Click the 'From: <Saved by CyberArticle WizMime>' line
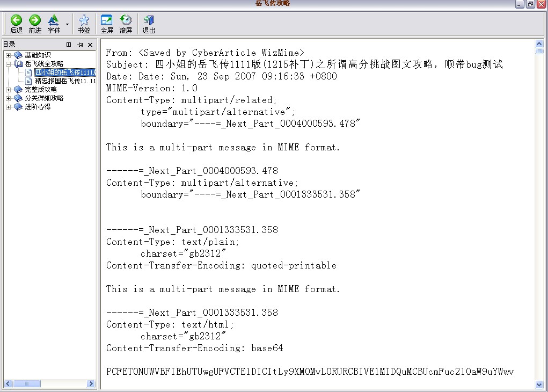This screenshot has height=392, width=548. [205, 53]
